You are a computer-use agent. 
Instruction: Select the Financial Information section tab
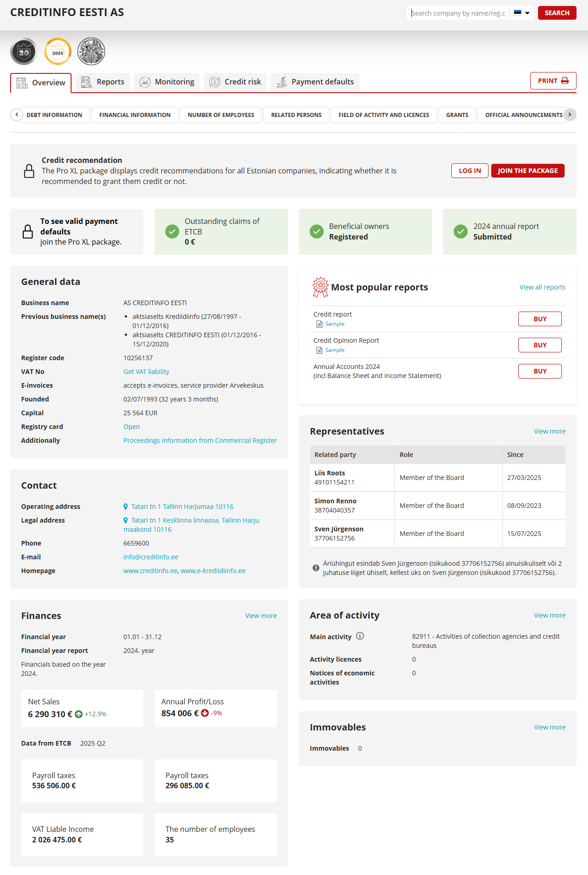pyautogui.click(x=135, y=115)
